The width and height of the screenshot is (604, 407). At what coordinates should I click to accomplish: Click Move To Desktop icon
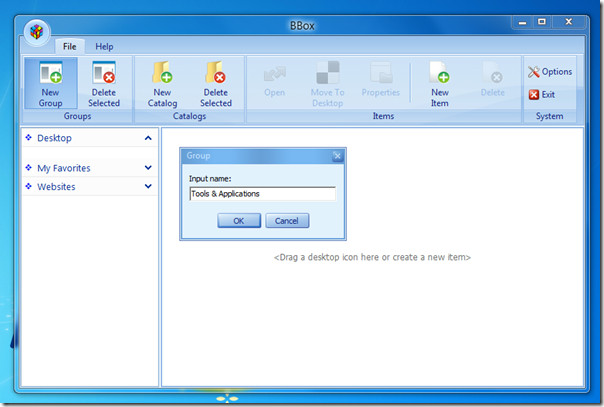327,84
